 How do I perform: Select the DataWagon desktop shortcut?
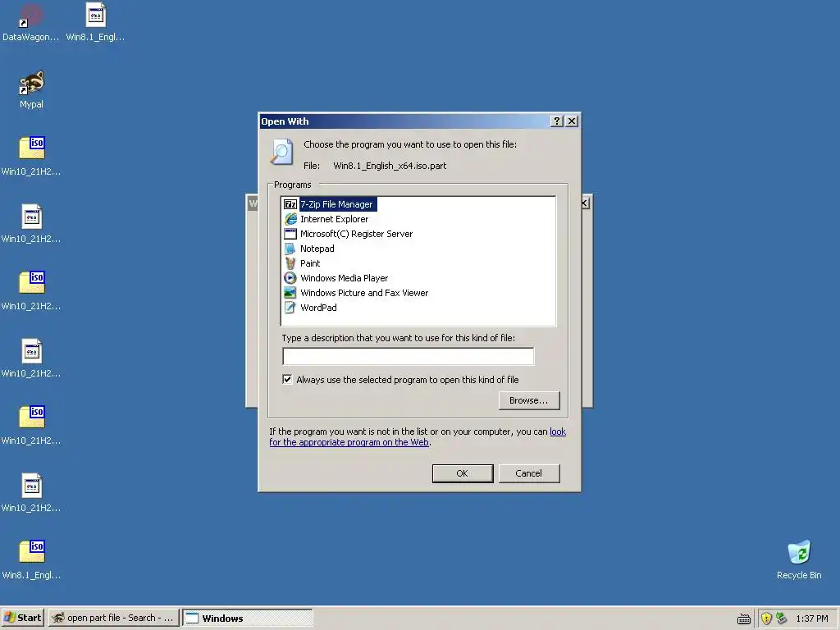pyautogui.click(x=30, y=23)
